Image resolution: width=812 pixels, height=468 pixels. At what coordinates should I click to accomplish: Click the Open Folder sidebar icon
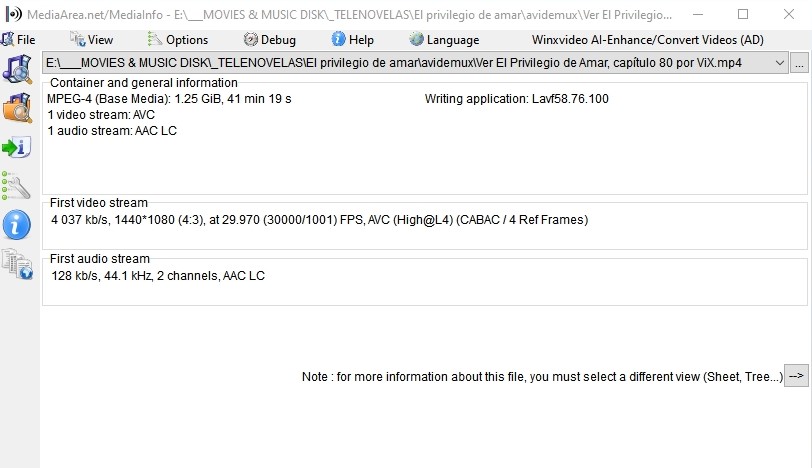pyautogui.click(x=18, y=107)
